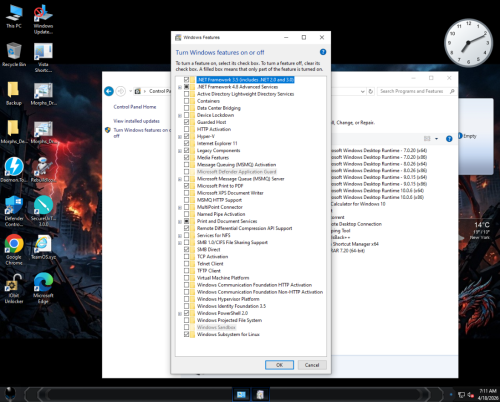
Task: Check Virtual Machine Platform checkbox
Action: pos(186,278)
